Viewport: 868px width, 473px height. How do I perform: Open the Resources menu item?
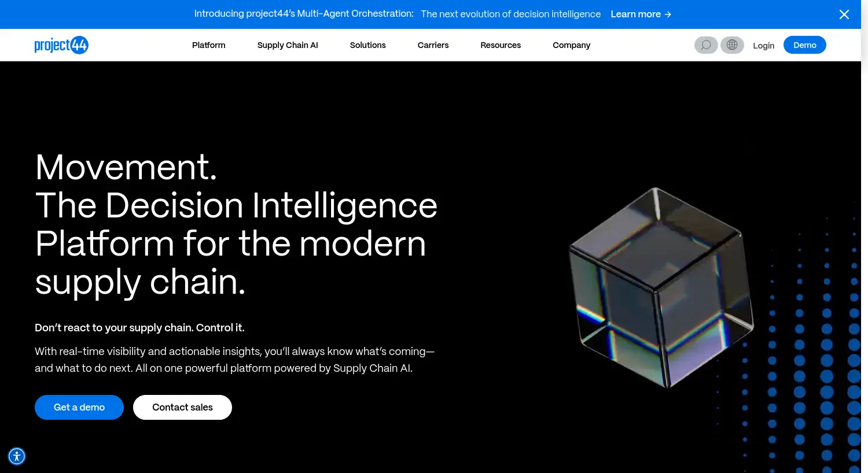(501, 45)
